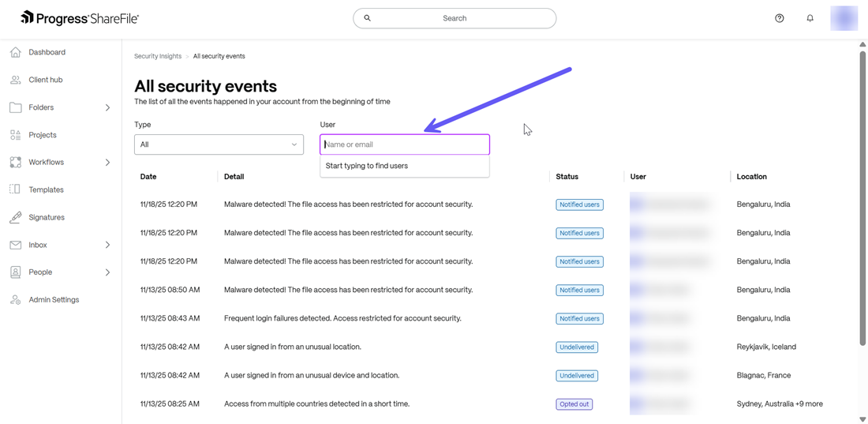This screenshot has width=868, height=424.
Task: Open the user profile avatar
Action: [844, 18]
